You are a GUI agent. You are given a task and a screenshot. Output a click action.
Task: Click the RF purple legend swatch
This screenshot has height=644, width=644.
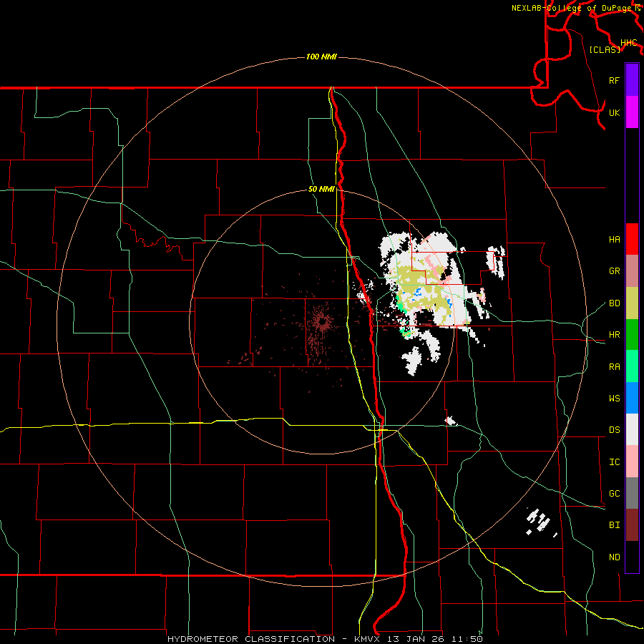(632, 80)
